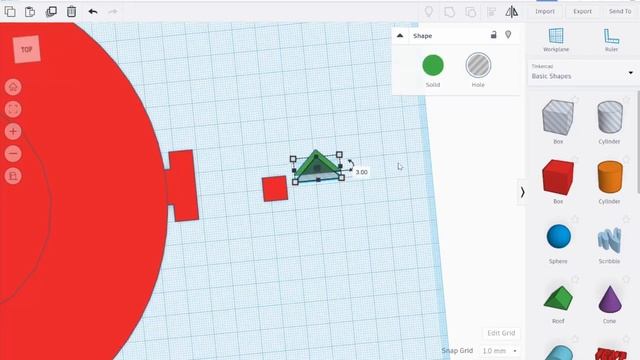Click the TOP view cube

coord(27,49)
